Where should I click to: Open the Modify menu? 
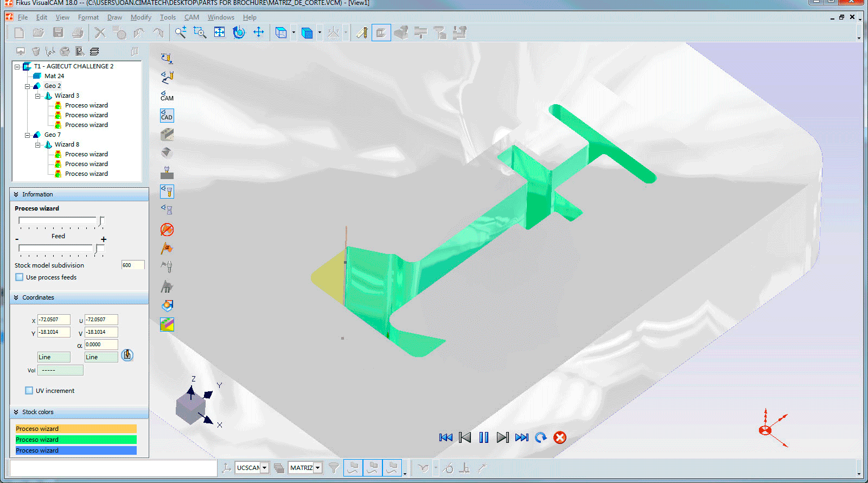(x=141, y=17)
